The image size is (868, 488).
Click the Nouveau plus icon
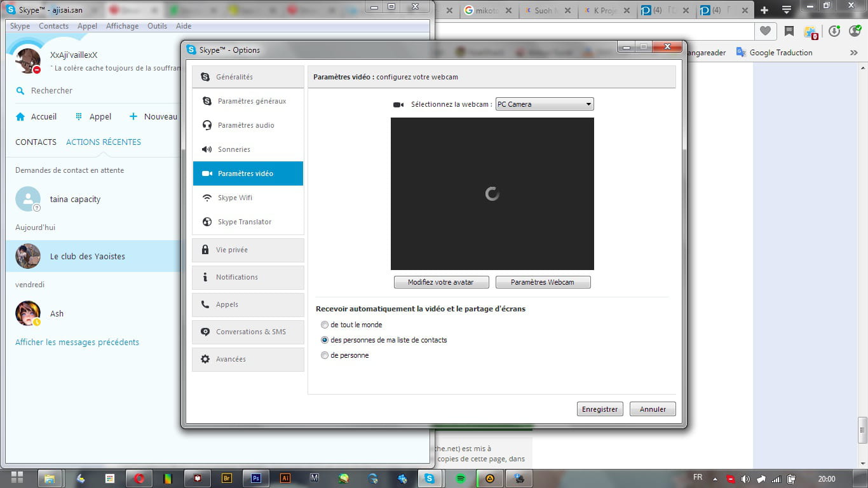click(133, 116)
